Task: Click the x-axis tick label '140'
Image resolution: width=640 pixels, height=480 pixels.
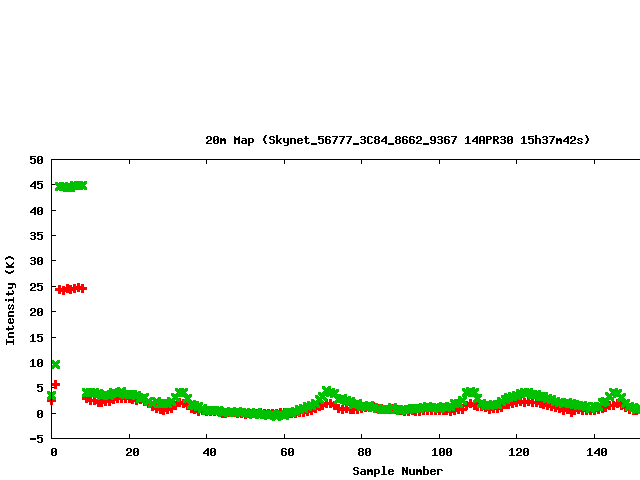Action: 597,452
